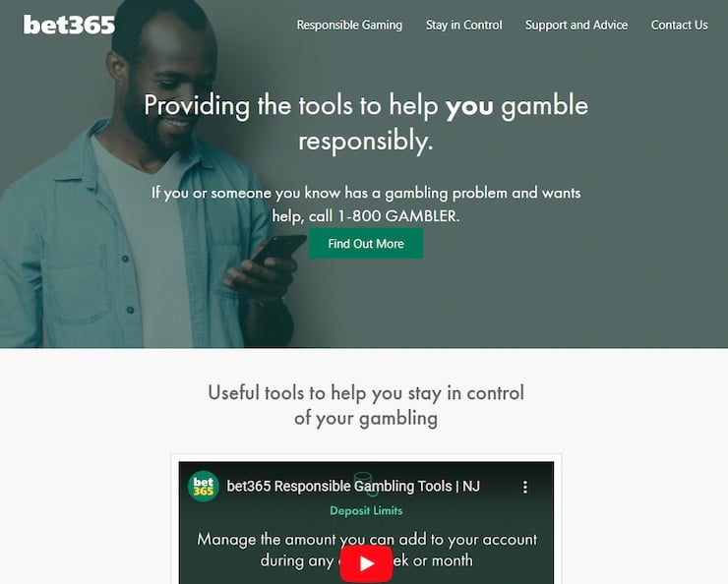Click the bet365 channel avatar on video
Image resolution: width=728 pixels, height=584 pixels.
pyautogui.click(x=204, y=487)
